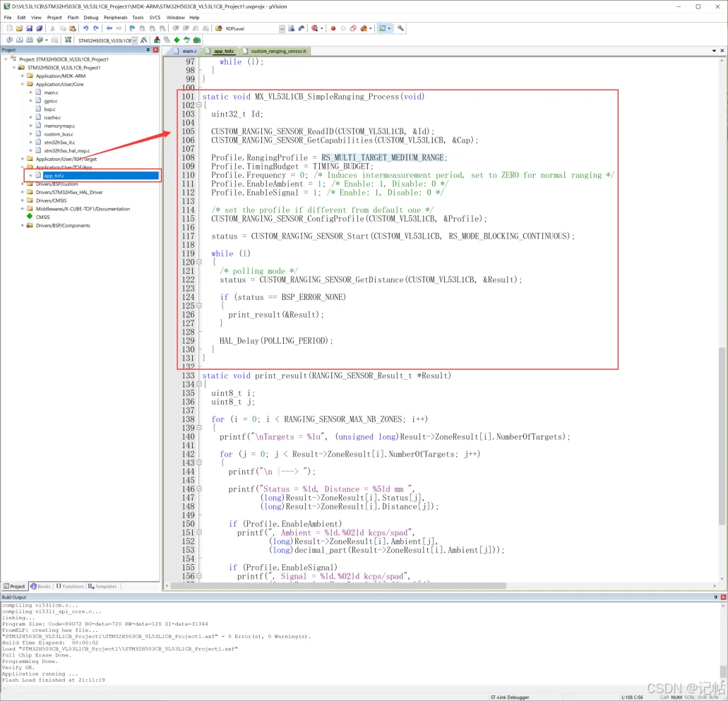Viewport: 728px width, 701px height.
Task: Open the Peripherals menu
Action: coord(116,18)
